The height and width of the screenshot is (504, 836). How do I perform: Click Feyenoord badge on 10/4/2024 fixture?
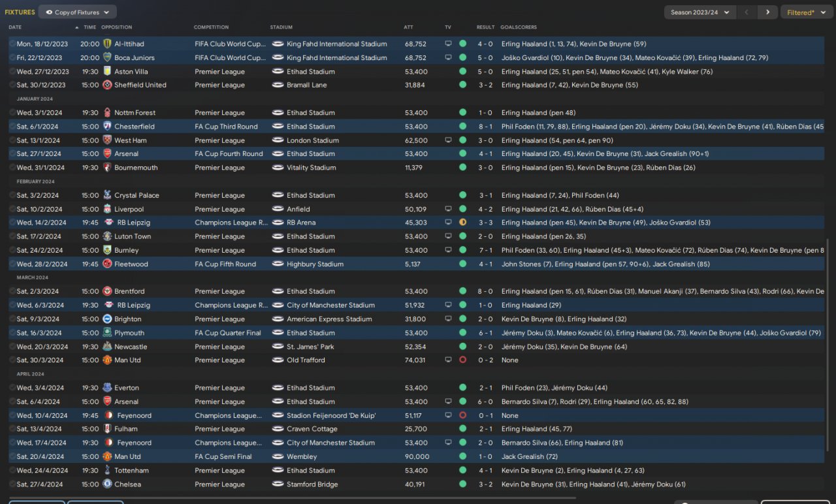[107, 415]
